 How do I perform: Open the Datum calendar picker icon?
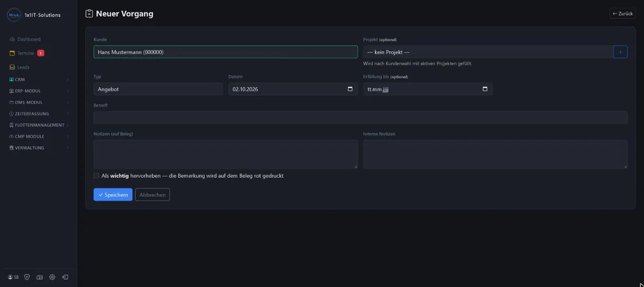350,89
